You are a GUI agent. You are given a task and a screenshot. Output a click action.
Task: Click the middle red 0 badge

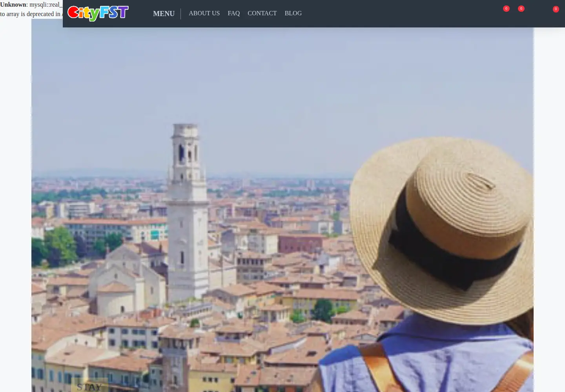click(521, 9)
